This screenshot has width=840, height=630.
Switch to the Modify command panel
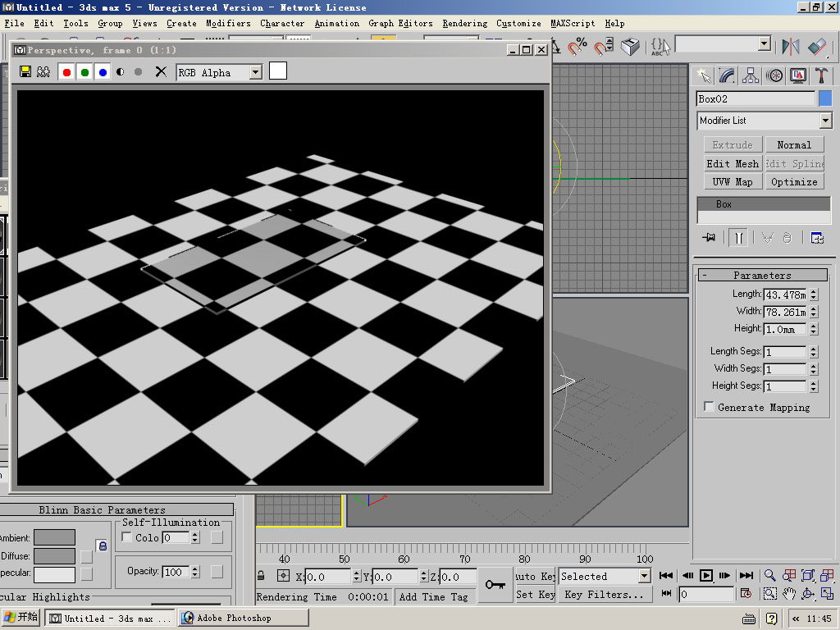727,76
